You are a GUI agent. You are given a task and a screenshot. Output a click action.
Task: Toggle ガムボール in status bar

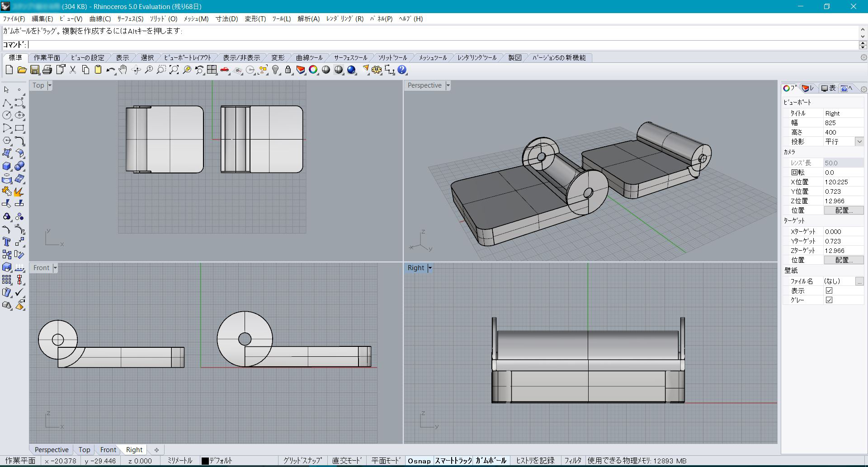[491, 461]
